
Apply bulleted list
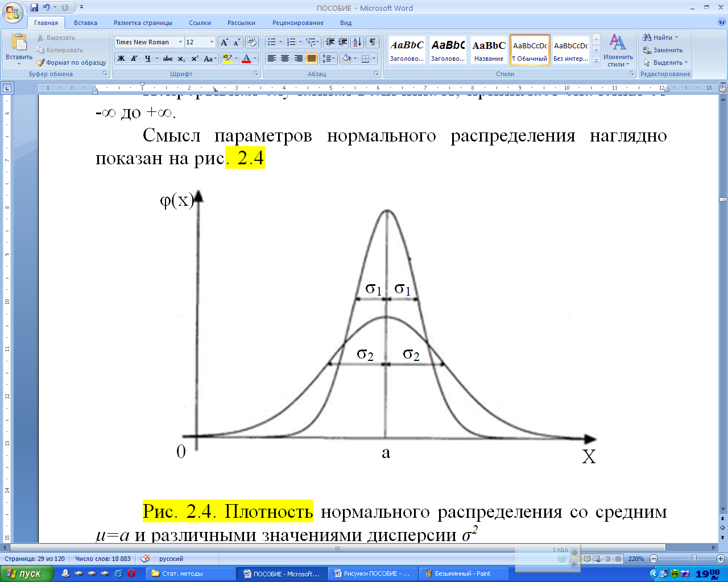(272, 42)
